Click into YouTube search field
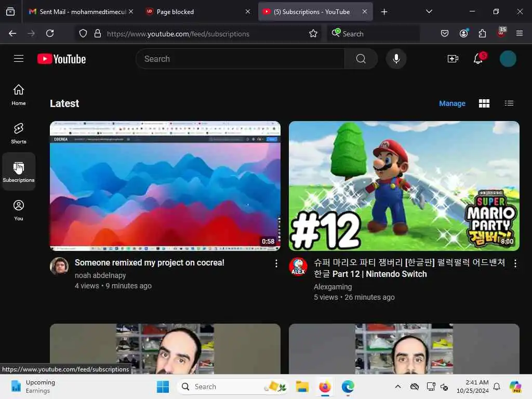The image size is (532, 399). (x=240, y=59)
